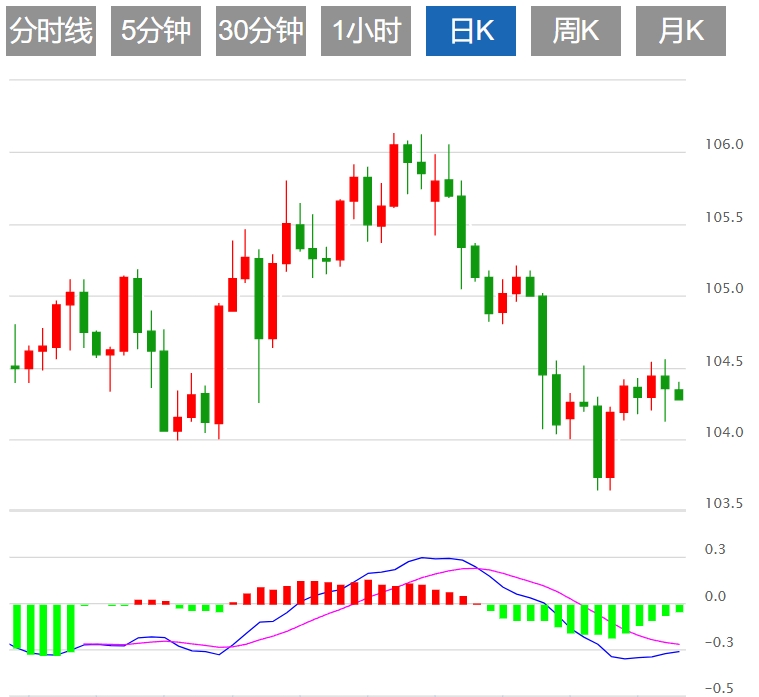Click the 0.0 MACD axis label
This screenshot has width=759, height=697.
716,597
